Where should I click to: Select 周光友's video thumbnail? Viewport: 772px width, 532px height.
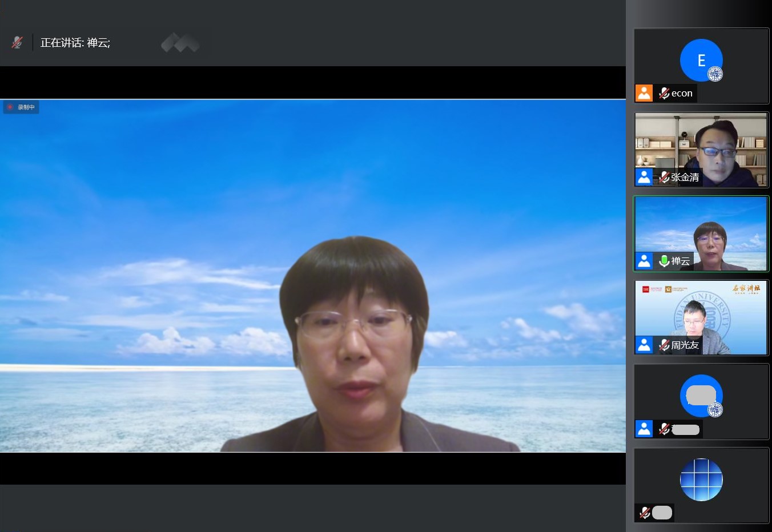[701, 311]
